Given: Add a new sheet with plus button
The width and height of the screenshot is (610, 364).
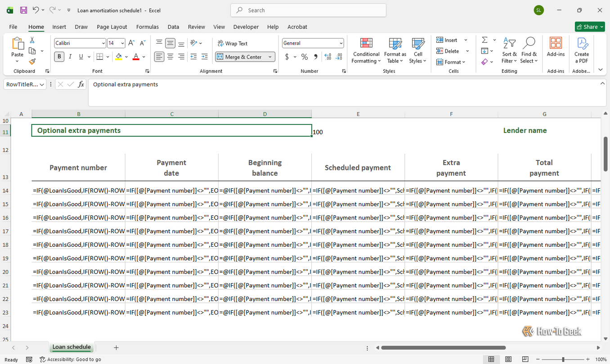Looking at the screenshot, I should [x=116, y=347].
